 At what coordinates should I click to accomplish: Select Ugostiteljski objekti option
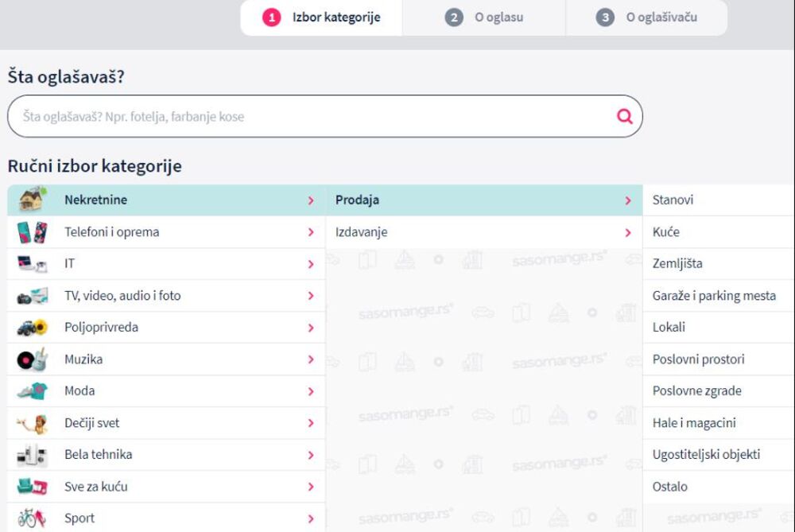click(x=706, y=455)
